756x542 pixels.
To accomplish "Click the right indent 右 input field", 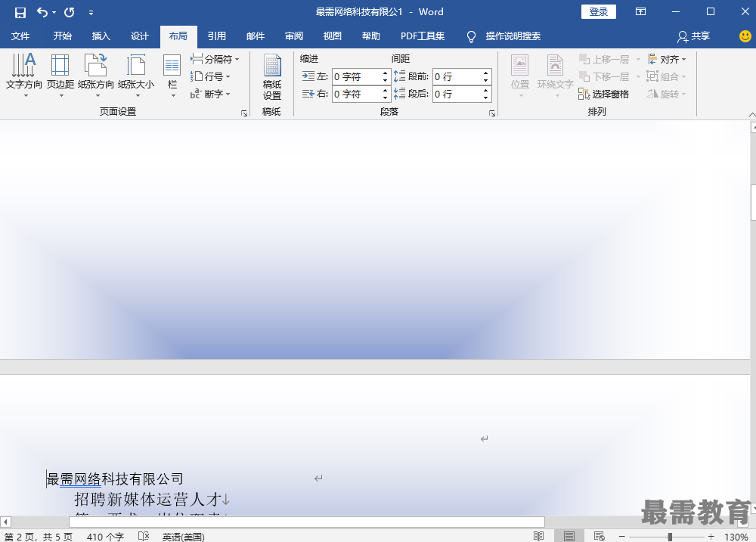I will [x=356, y=94].
